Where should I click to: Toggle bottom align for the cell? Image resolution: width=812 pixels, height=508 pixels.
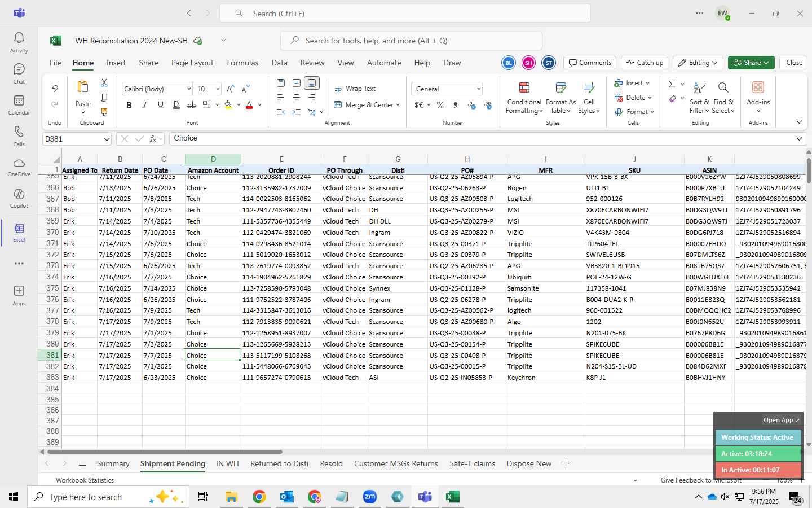pyautogui.click(x=312, y=83)
